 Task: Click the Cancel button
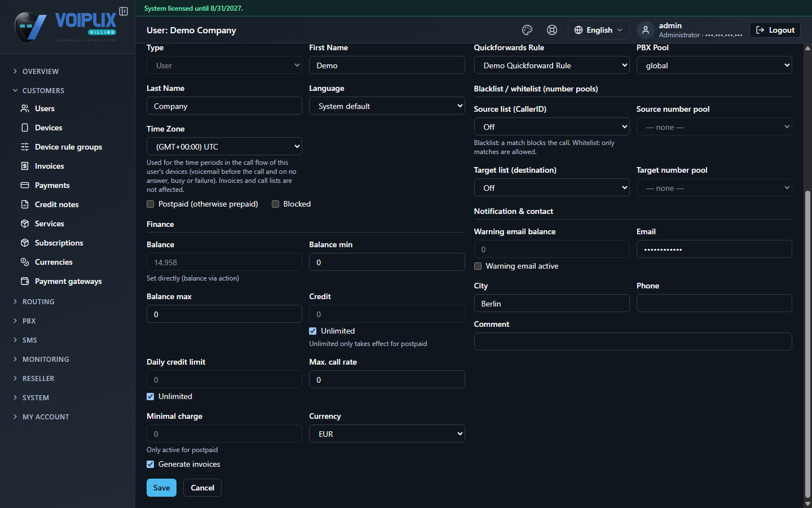[x=202, y=488]
